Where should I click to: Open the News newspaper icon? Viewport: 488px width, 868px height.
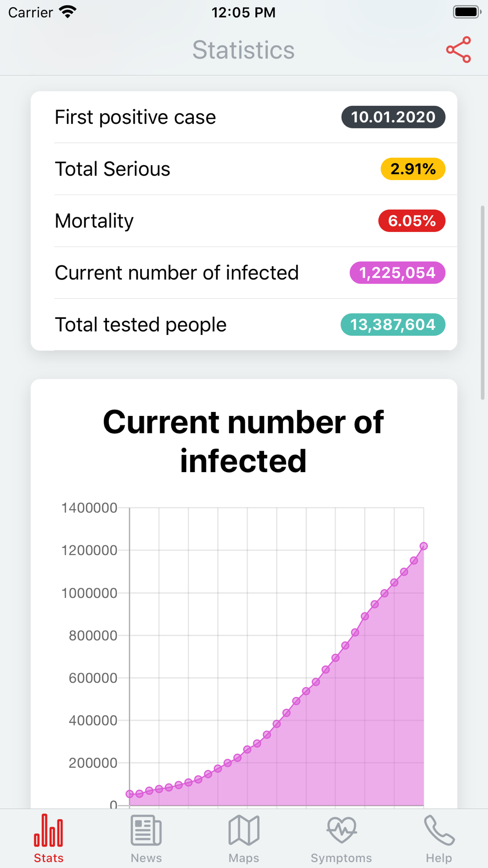point(146,830)
